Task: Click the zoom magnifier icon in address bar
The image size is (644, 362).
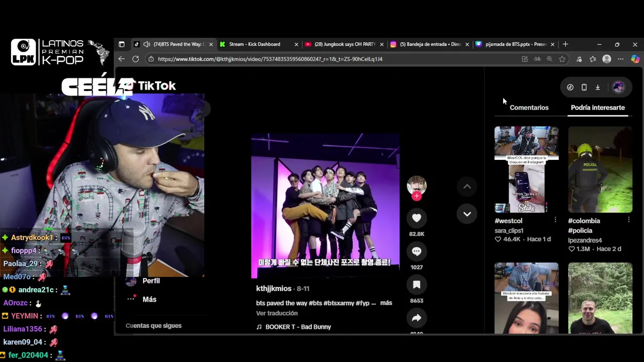Action: (549, 59)
